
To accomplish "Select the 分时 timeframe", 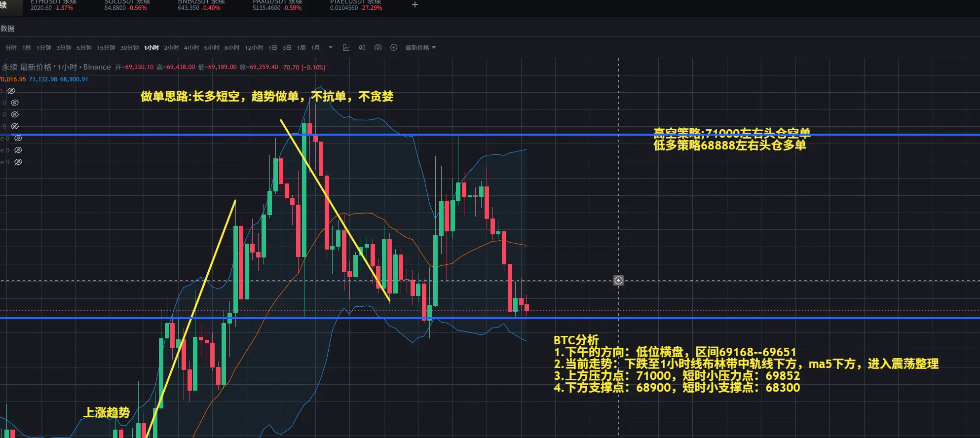I will 11,48.
